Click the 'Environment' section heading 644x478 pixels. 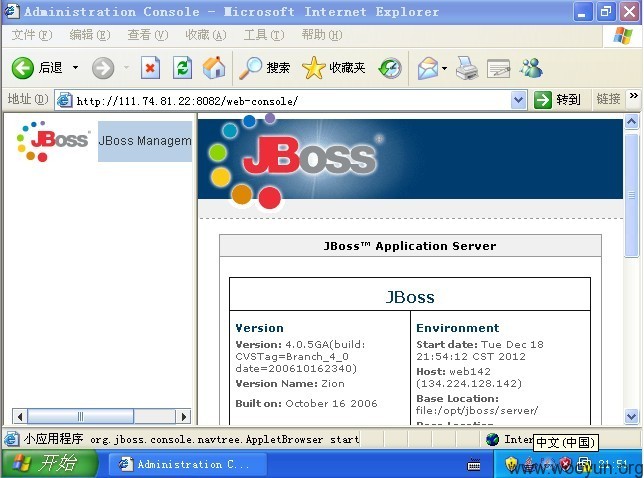click(x=458, y=328)
